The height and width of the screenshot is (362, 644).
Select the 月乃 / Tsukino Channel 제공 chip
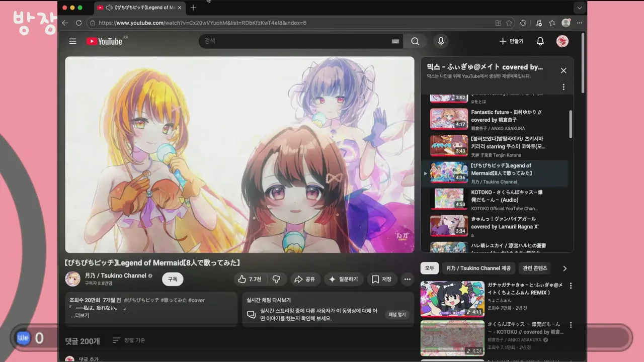(478, 268)
